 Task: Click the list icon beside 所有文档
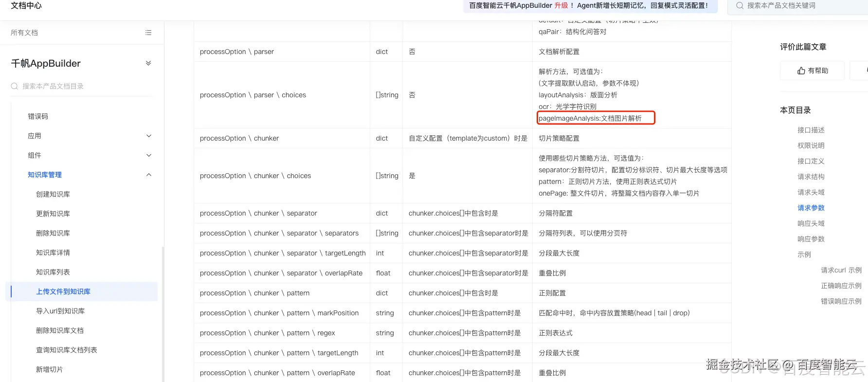pyautogui.click(x=148, y=33)
